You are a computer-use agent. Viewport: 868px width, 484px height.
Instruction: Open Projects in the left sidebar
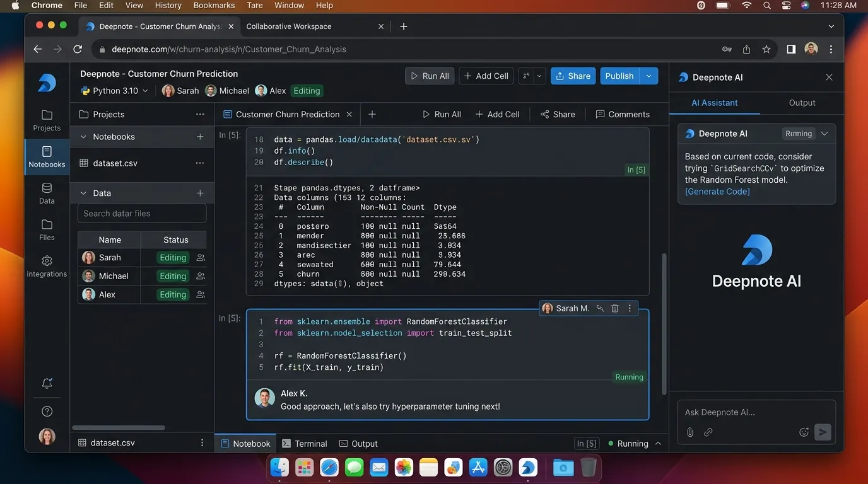point(47,120)
